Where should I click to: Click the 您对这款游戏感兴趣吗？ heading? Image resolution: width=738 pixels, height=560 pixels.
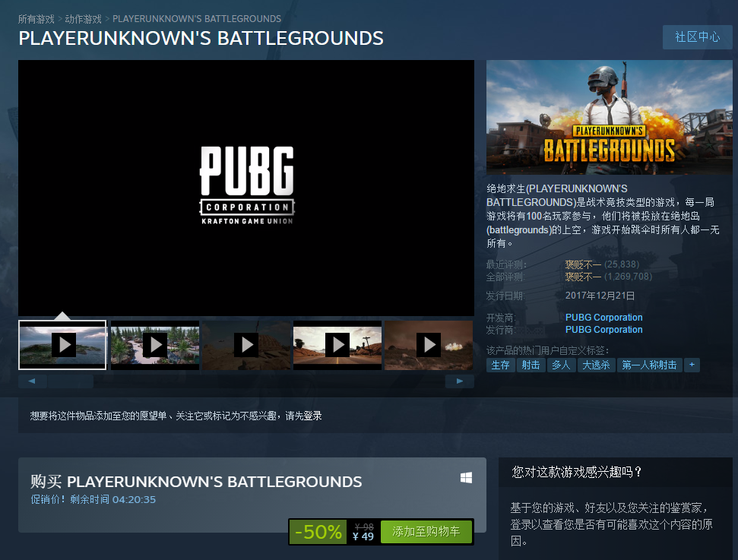(x=577, y=472)
